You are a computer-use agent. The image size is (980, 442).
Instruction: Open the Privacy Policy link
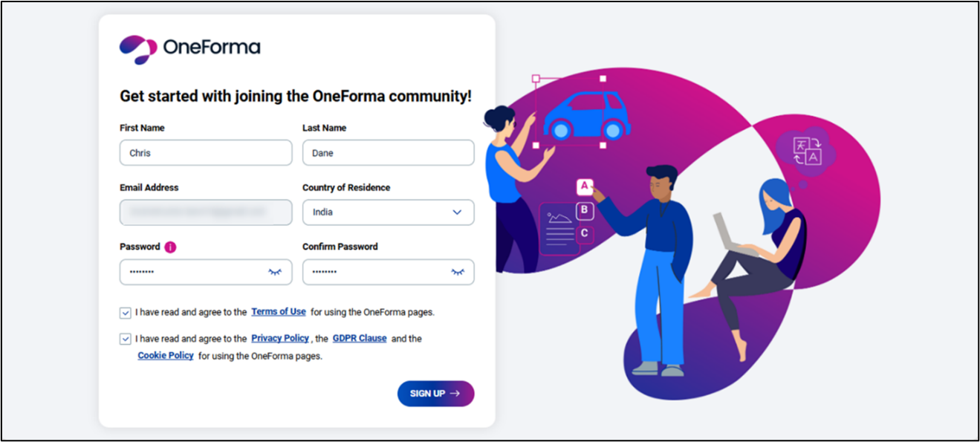(280, 338)
